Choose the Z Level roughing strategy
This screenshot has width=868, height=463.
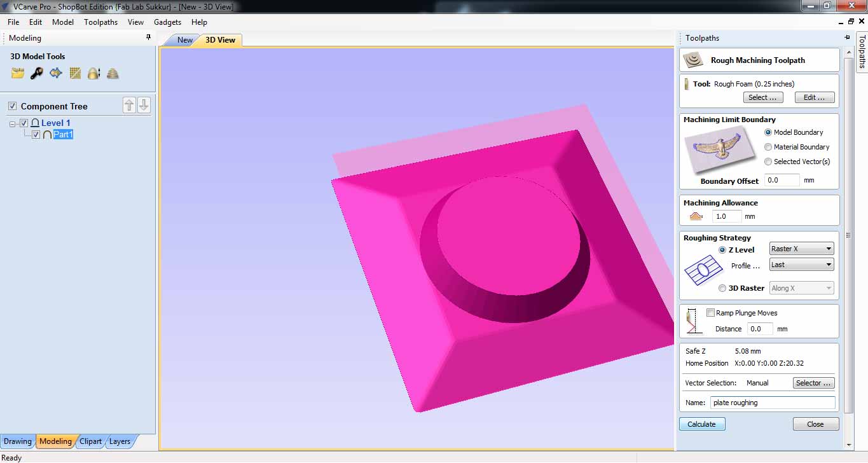722,250
